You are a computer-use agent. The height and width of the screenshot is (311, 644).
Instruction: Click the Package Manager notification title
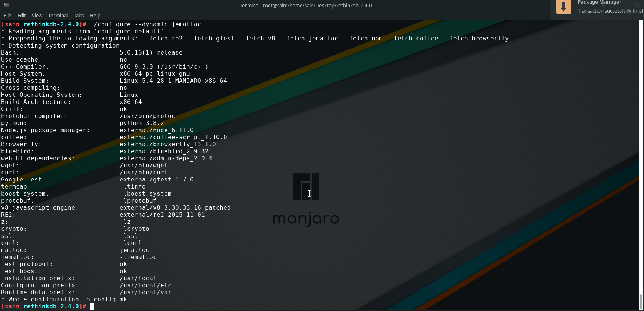coord(599,2)
